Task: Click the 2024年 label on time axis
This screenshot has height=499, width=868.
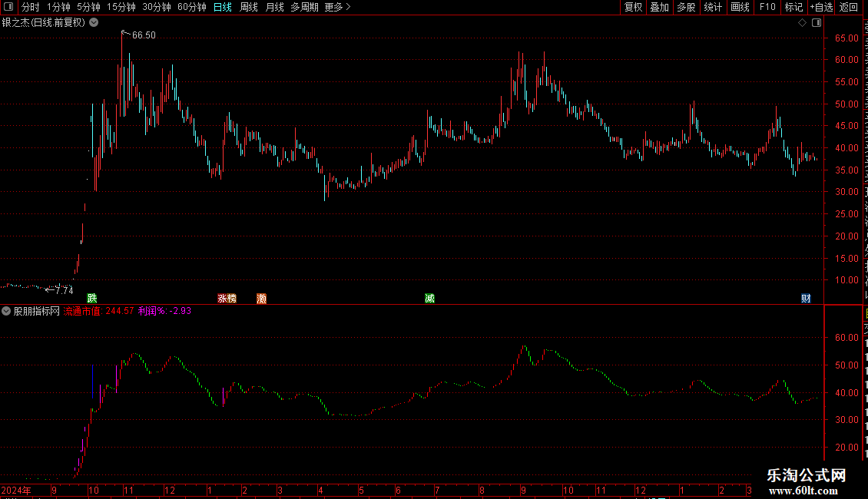Action: tap(16, 491)
